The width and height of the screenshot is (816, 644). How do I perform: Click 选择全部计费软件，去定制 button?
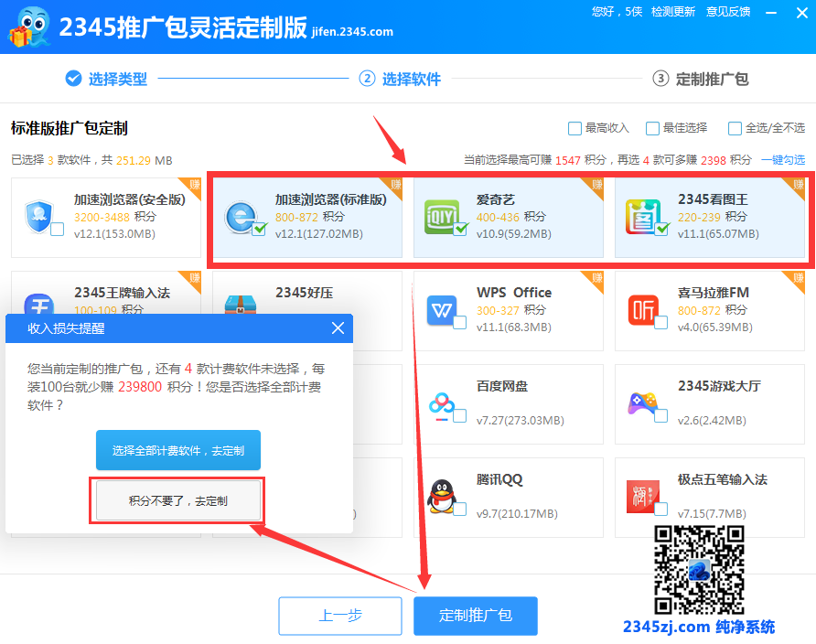178,450
